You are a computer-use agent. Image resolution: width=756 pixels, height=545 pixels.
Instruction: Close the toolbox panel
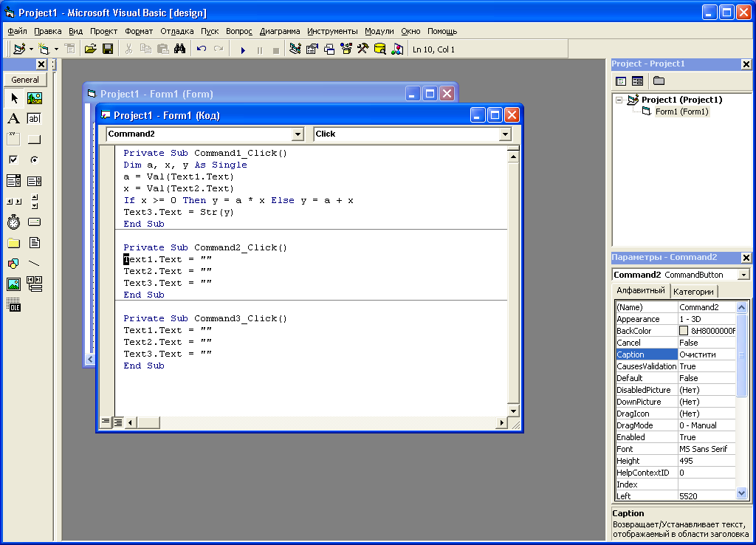click(41, 64)
